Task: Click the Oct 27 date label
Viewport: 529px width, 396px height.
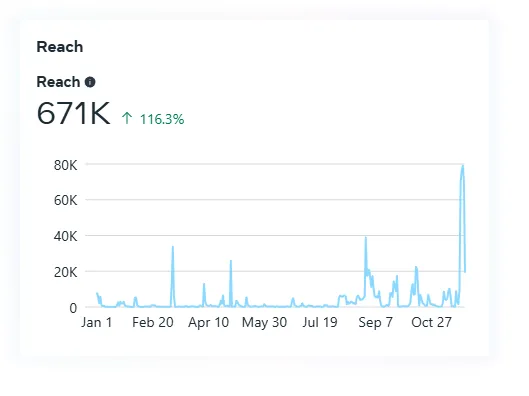Action: point(431,322)
